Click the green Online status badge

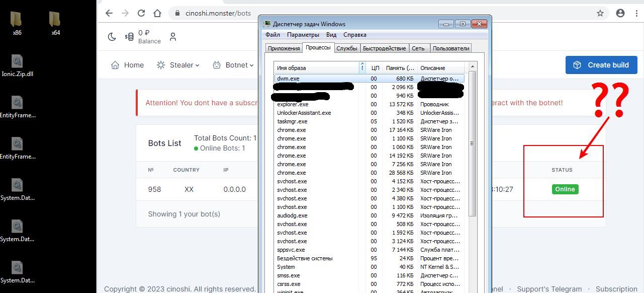[x=565, y=189]
